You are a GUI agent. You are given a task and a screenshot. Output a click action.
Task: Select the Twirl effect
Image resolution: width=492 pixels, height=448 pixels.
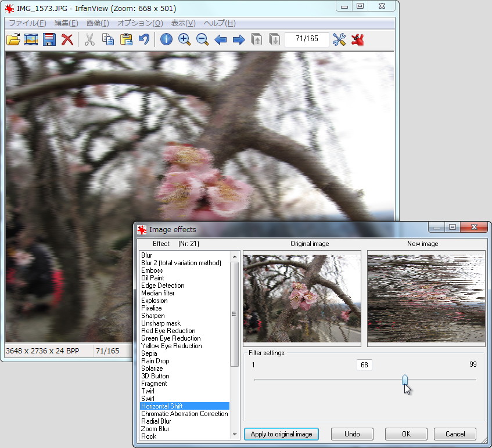point(148,391)
